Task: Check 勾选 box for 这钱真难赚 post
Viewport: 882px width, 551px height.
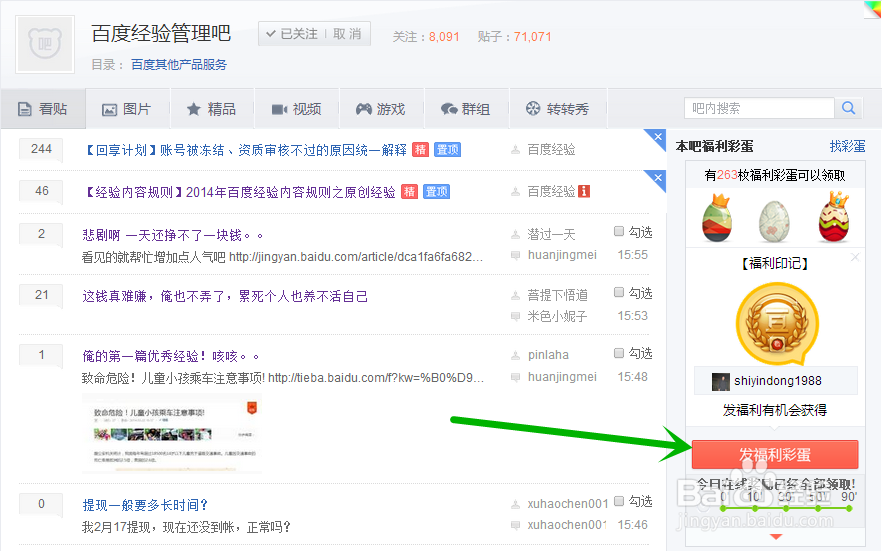Action: 619,292
